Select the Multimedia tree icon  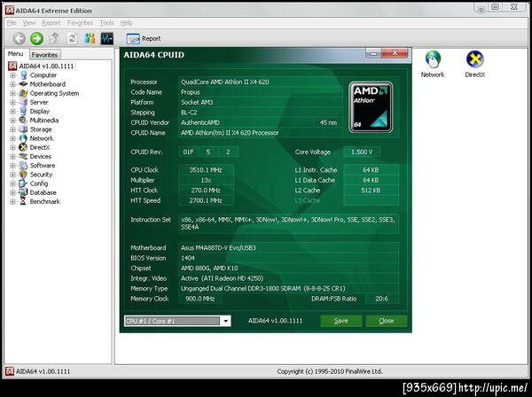(x=23, y=120)
